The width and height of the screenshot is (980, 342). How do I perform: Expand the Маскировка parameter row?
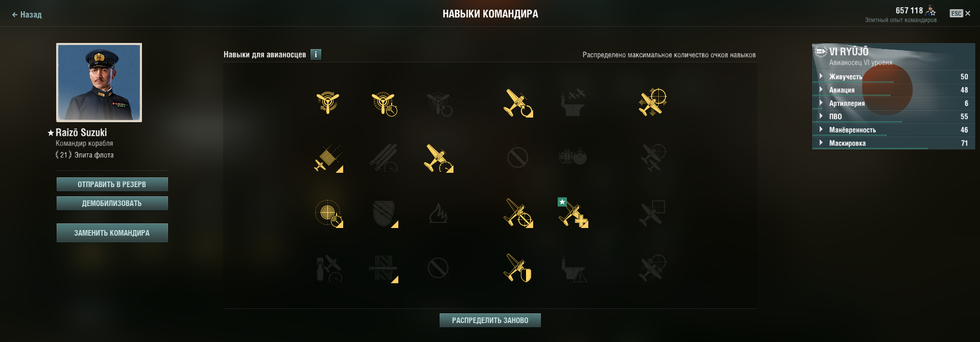tap(893, 143)
